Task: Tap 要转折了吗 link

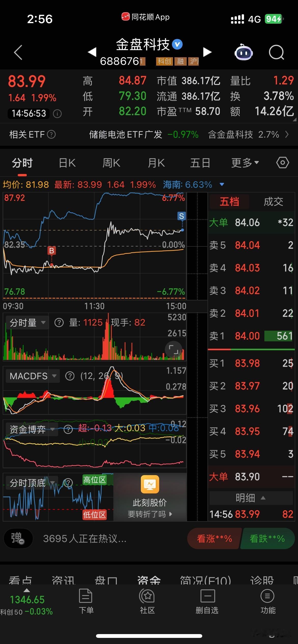Action: pyautogui.click(x=150, y=514)
